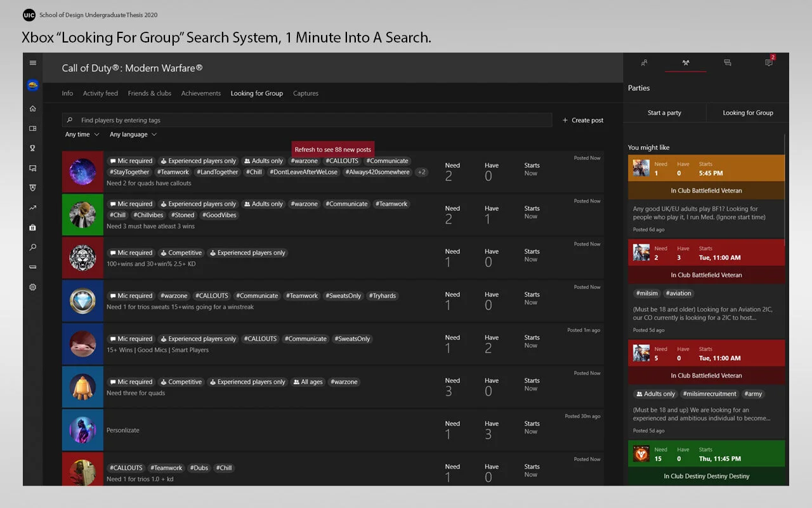Viewport: 812px width, 508px height.
Task: Open the Captures tab
Action: point(306,93)
